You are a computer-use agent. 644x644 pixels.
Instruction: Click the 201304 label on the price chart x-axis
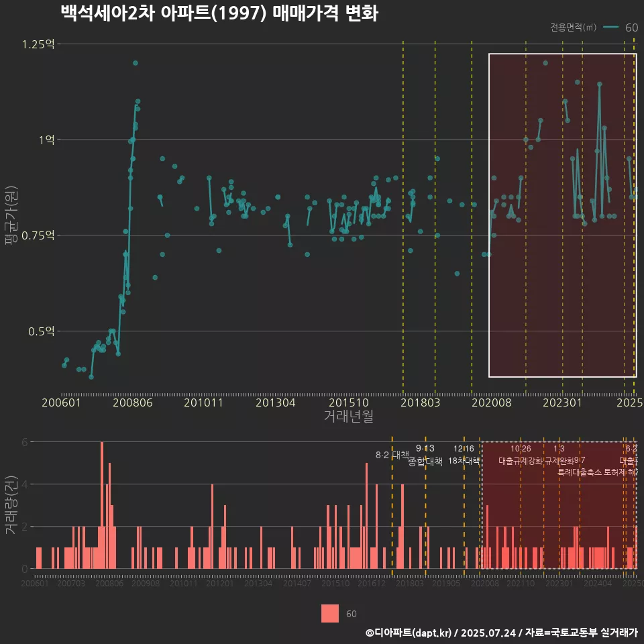[x=276, y=402]
